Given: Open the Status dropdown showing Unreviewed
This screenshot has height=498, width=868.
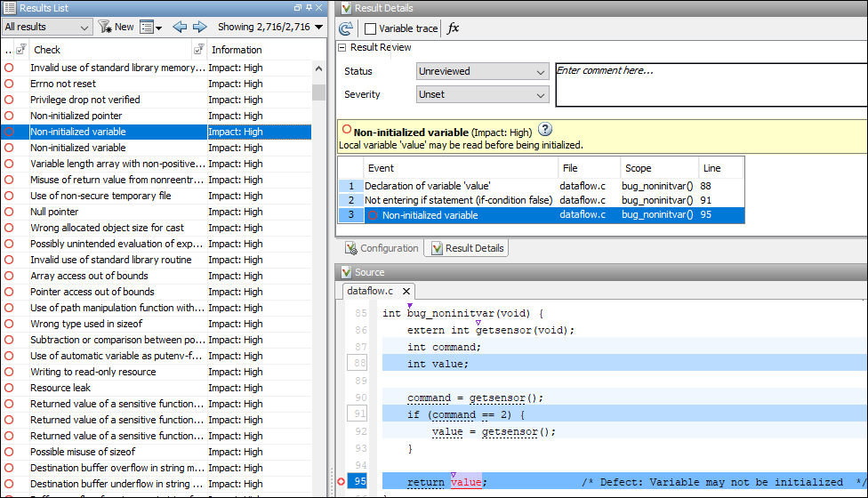Looking at the screenshot, I should coord(482,71).
